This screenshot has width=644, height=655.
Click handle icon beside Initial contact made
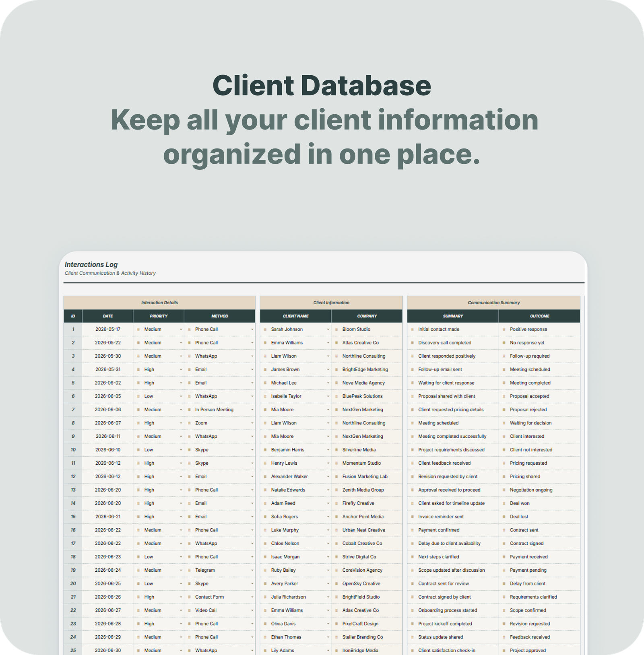412,329
